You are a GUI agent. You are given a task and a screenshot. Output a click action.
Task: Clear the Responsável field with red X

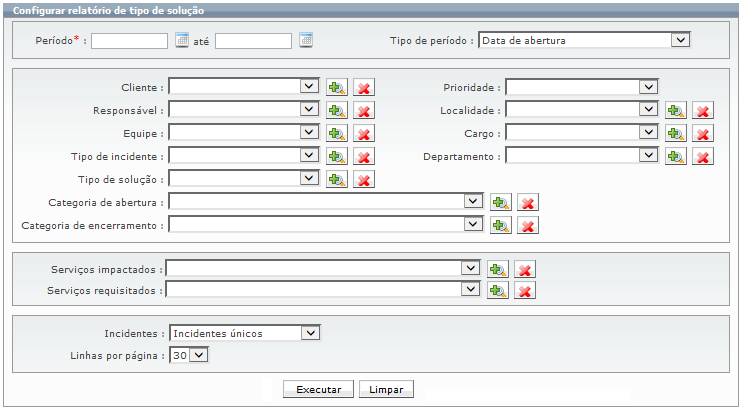coord(363,110)
